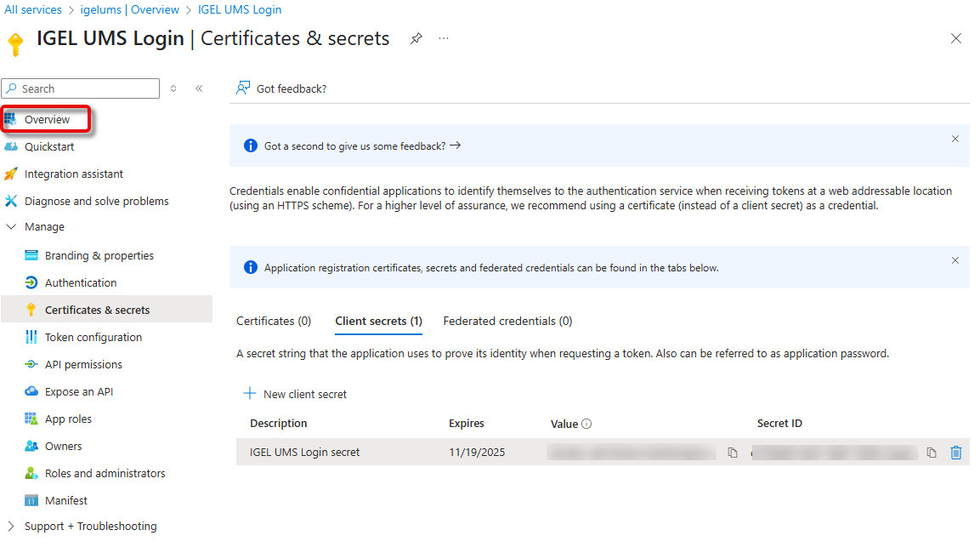980x547 pixels.
Task: Open Branding & properties
Action: point(99,254)
